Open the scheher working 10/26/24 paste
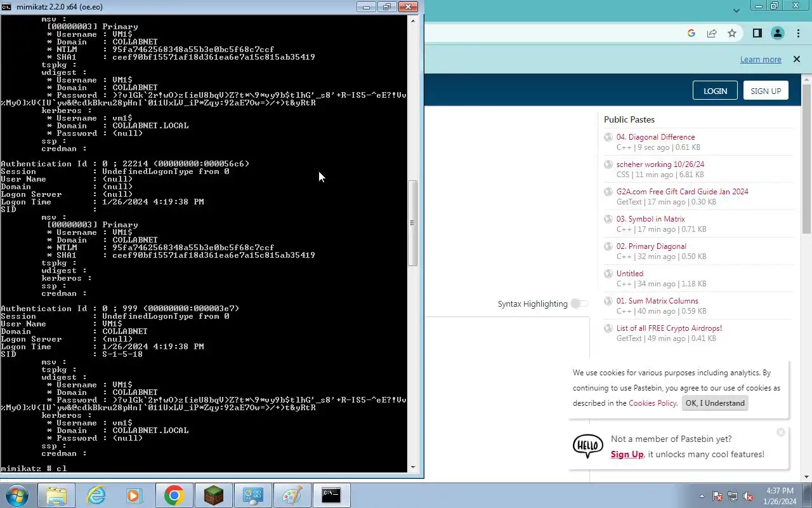812x508 pixels. click(x=660, y=164)
